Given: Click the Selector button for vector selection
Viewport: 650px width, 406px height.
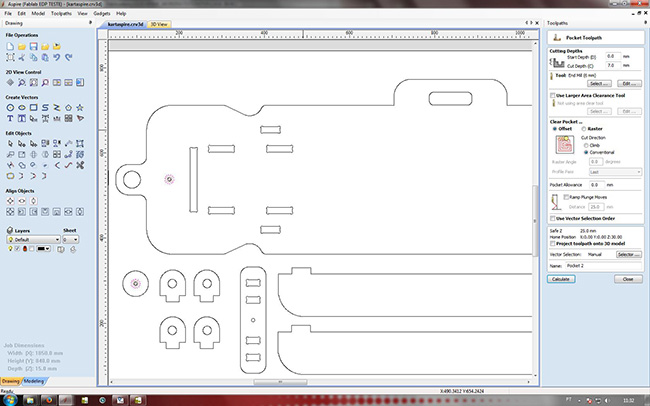Looking at the screenshot, I should [x=629, y=254].
